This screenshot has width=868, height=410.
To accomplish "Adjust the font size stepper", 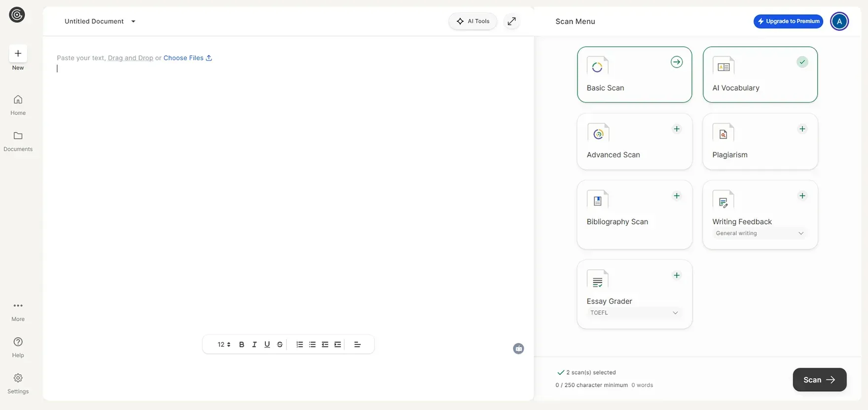I will (x=228, y=344).
